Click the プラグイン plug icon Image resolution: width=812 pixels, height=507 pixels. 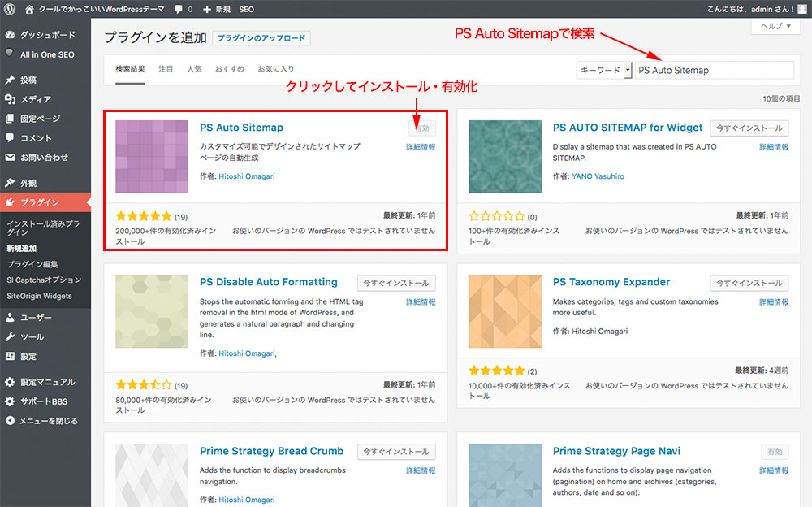(x=10, y=202)
